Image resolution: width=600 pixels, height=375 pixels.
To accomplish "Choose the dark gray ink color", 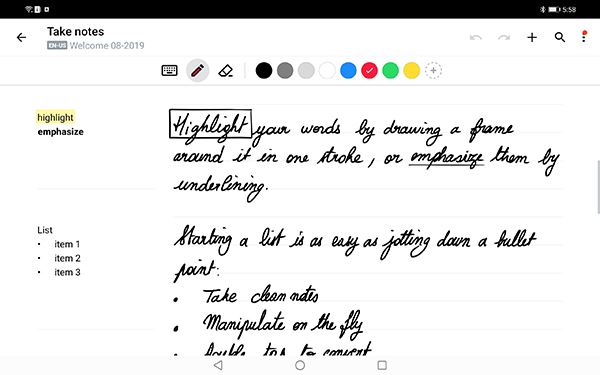I will pyautogui.click(x=285, y=71).
